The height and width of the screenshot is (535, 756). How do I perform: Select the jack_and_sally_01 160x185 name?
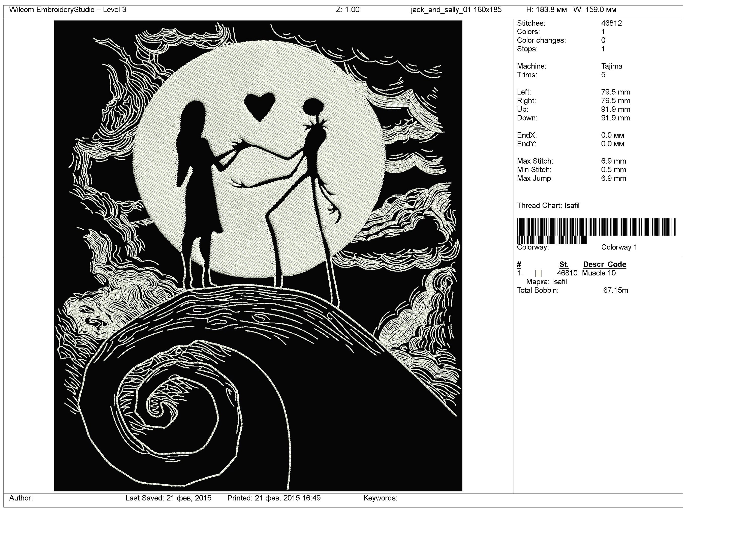[x=456, y=10]
